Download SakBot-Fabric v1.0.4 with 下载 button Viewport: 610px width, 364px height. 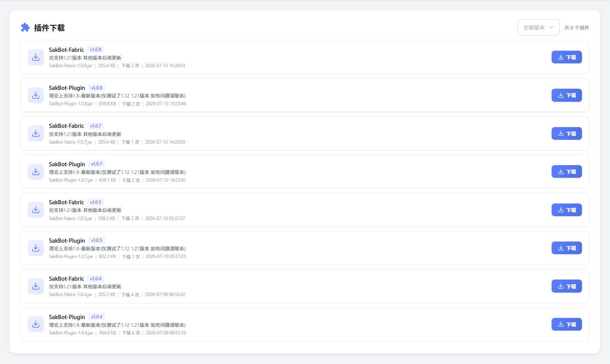[x=567, y=286]
